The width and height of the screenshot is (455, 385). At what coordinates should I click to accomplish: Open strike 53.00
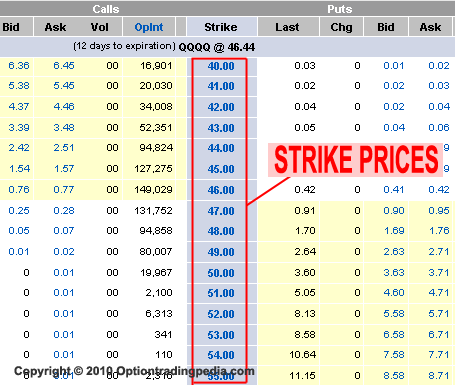pos(221,335)
